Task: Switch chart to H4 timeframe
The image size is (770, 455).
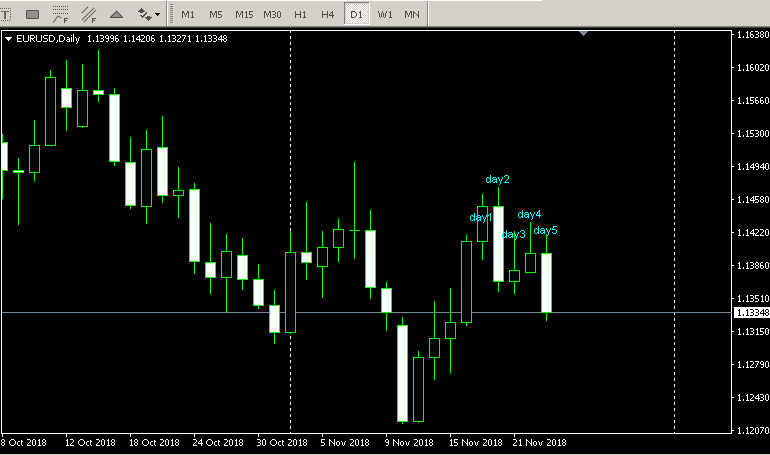Action: point(328,15)
